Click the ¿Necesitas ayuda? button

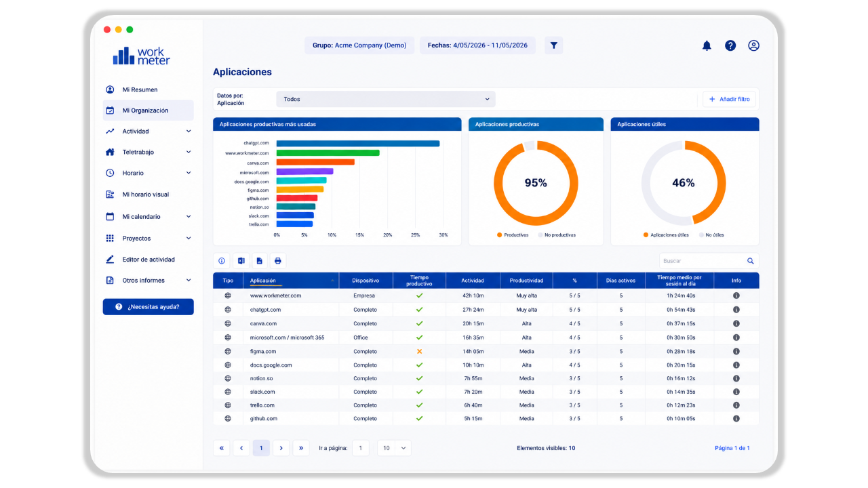coord(148,307)
